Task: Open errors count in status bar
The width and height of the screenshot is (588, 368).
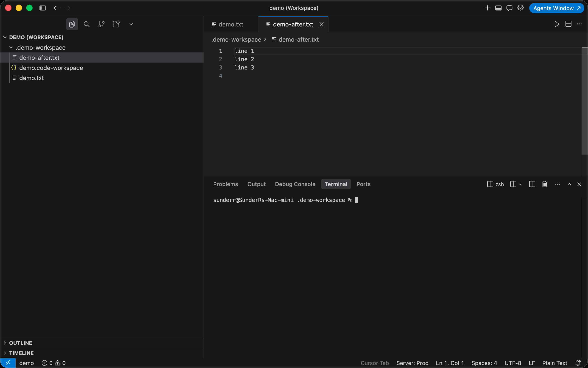Action: click(47, 363)
